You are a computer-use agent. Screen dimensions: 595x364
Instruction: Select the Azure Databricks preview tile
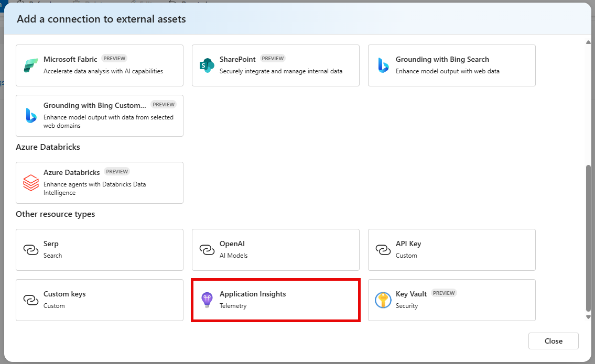(99, 182)
